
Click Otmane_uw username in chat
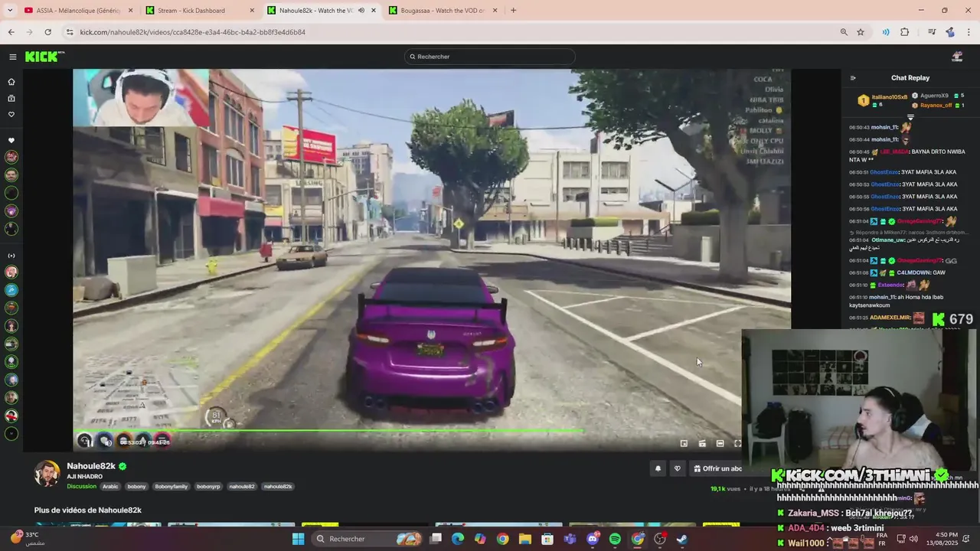tap(888, 240)
